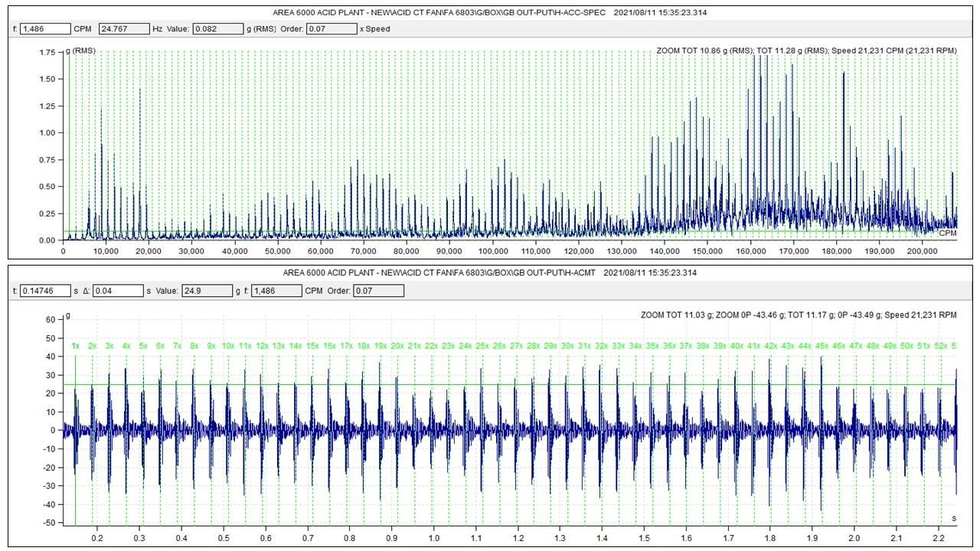Click the 5x harmonic marker label
The height and width of the screenshot is (551, 980).
tap(143, 346)
